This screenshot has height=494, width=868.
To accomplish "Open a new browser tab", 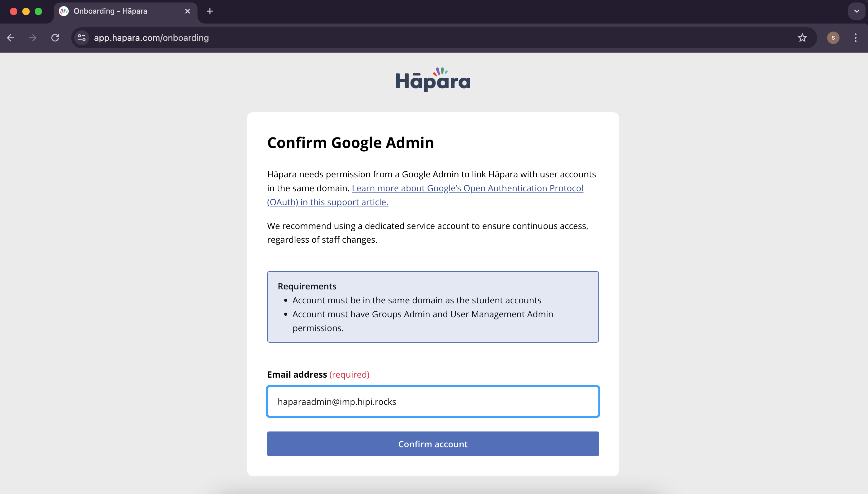I will coord(210,11).
